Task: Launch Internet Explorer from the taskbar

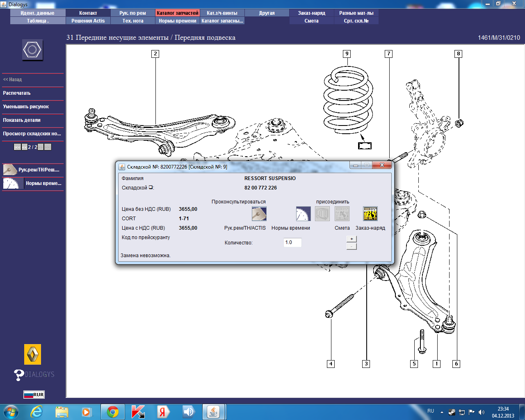Action: coord(37,412)
